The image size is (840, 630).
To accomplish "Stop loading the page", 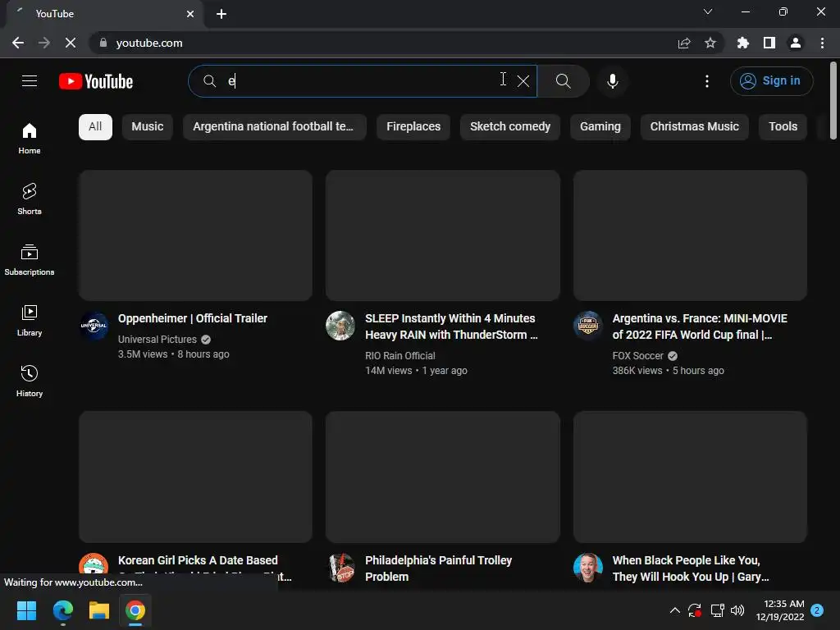I will tap(71, 43).
